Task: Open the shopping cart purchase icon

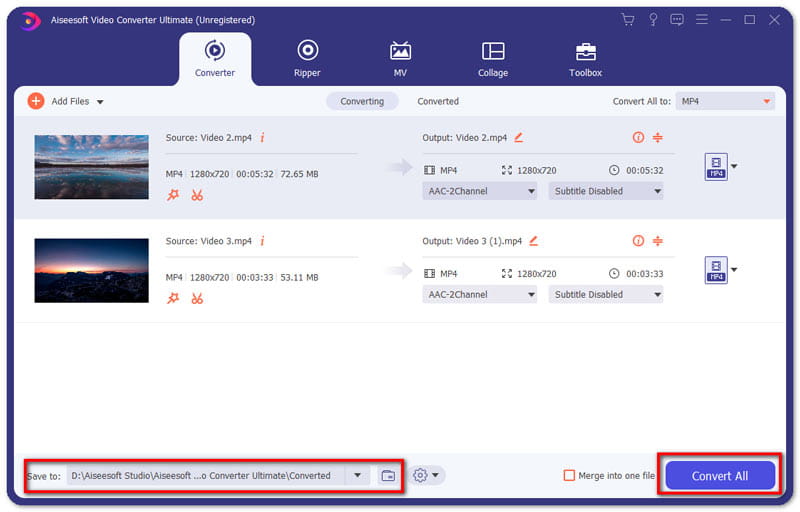Action: (x=628, y=20)
